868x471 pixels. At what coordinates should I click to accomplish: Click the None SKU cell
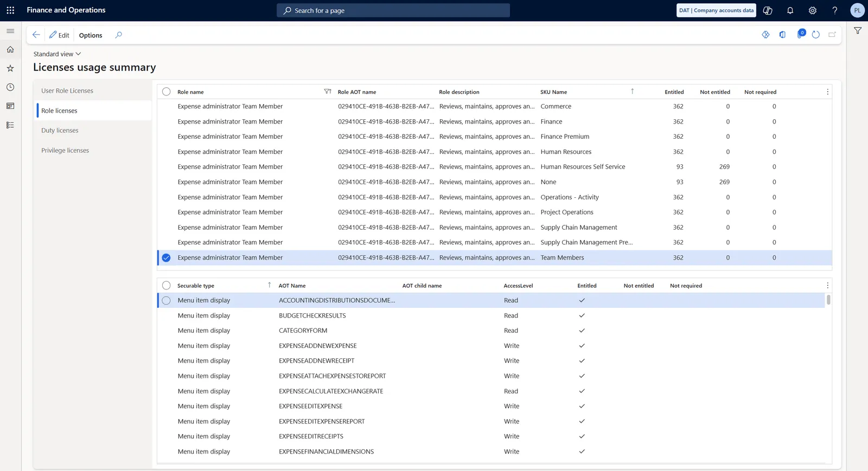point(548,182)
